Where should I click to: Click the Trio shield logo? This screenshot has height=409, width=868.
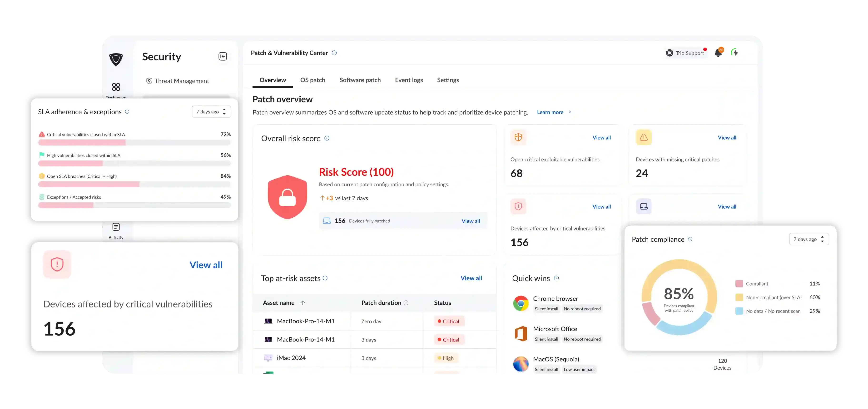coord(116,60)
